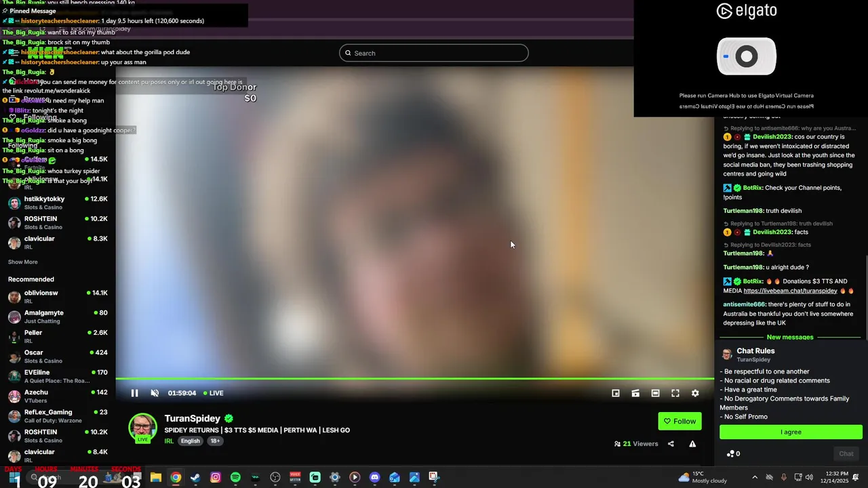Jump to LIVE indicator in player
The height and width of the screenshot is (488, 868).
[x=214, y=393]
